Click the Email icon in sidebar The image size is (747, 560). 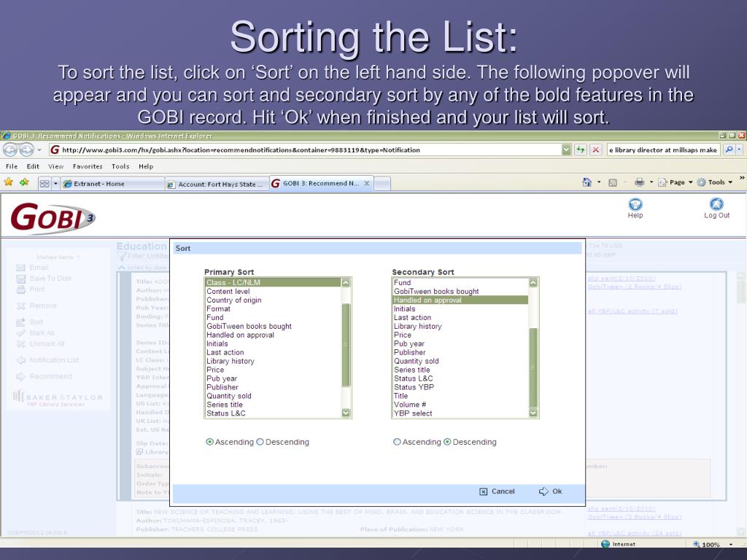[x=21, y=268]
